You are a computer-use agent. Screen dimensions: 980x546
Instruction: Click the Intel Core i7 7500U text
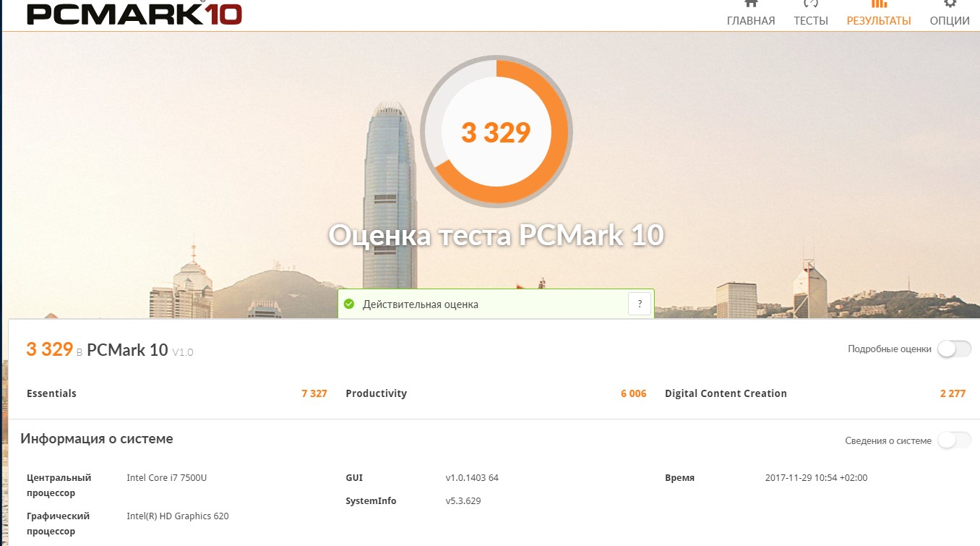(x=167, y=478)
